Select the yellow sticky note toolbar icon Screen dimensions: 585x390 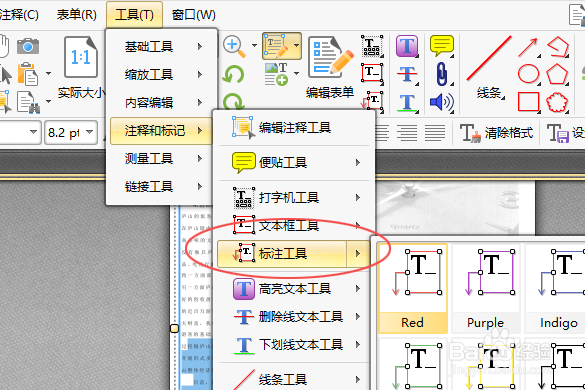pyautogui.click(x=442, y=46)
